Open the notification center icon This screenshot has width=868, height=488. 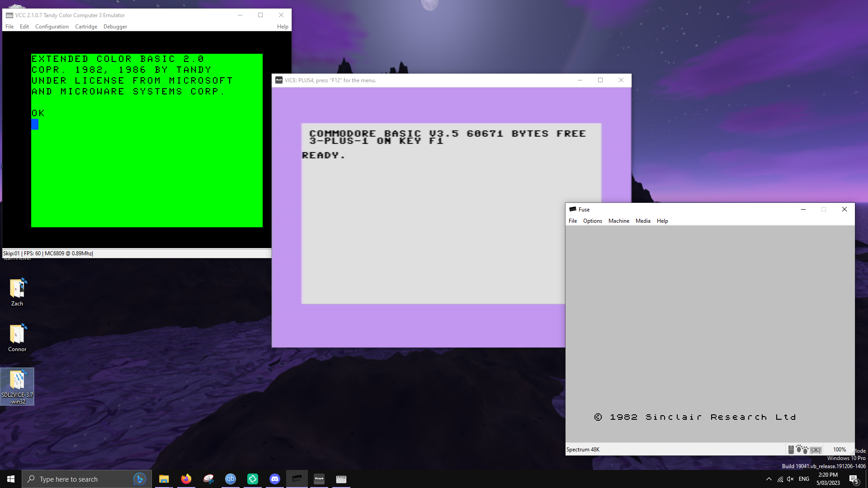(x=854, y=479)
